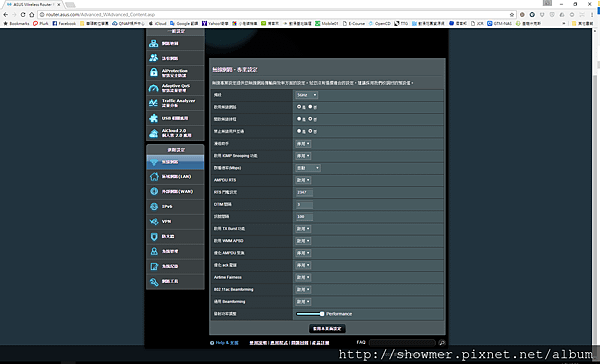Click the Performance power adjustment slider

click(310, 314)
